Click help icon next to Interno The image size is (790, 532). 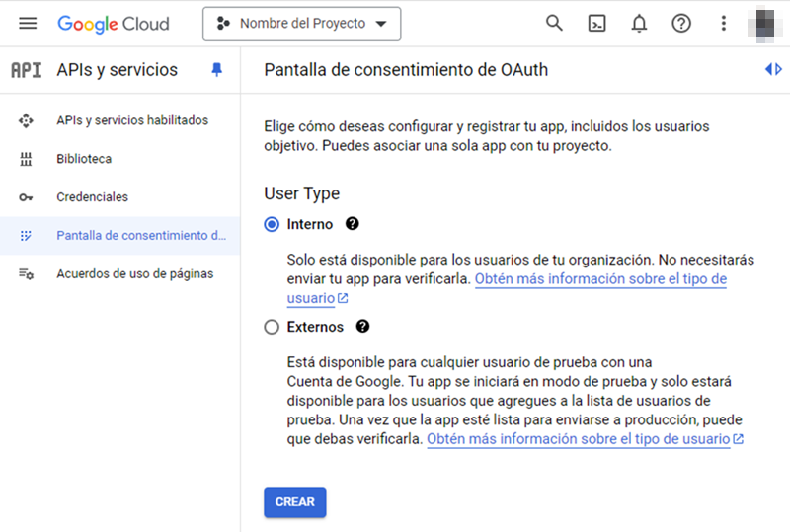(353, 224)
